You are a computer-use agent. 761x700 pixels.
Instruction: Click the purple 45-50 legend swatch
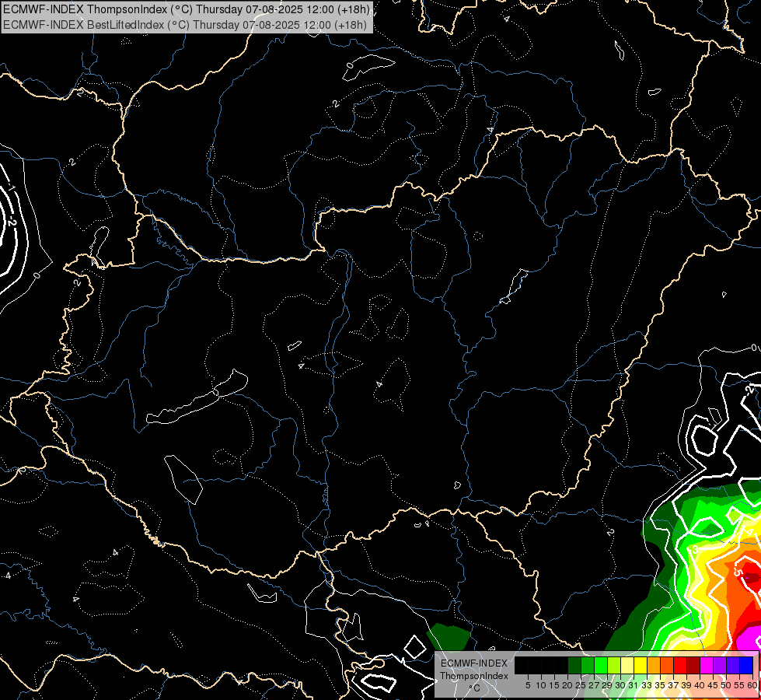720,665
